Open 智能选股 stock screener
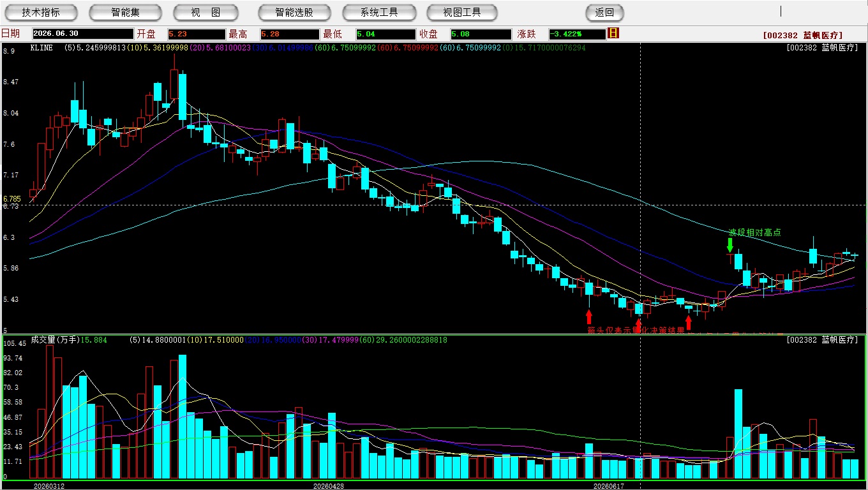The image size is (868, 490). [294, 12]
